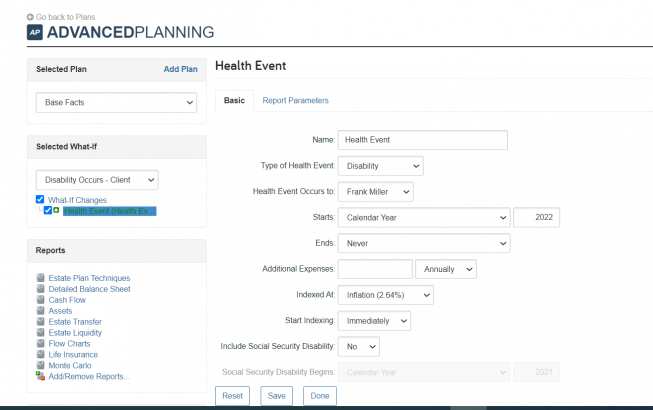Click the report icon beside Estate Transfer
Screen dimensions: 653x410
click(x=40, y=321)
